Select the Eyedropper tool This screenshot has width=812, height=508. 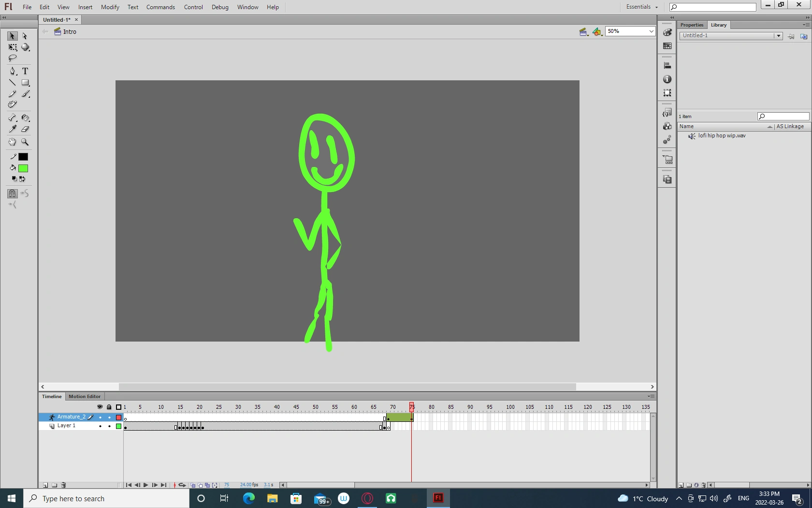(x=13, y=129)
